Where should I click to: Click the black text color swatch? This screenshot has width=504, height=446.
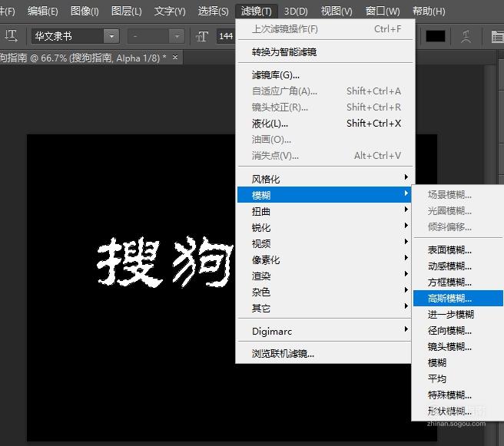click(436, 36)
